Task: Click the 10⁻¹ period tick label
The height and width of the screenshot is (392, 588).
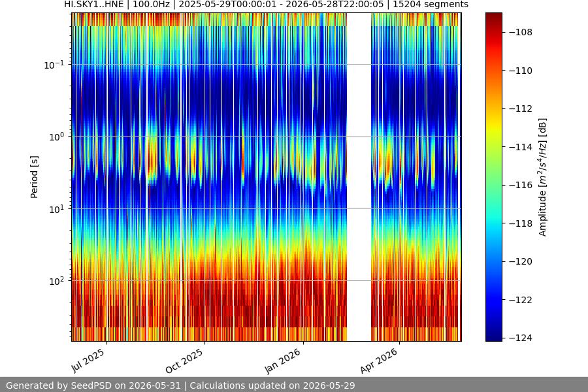Action: click(x=54, y=65)
